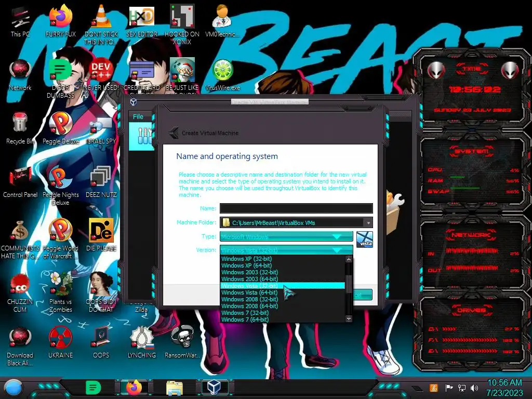This screenshot has width=532, height=399.
Task: Open Download Black Ali desktop icon
Action: pos(20,347)
